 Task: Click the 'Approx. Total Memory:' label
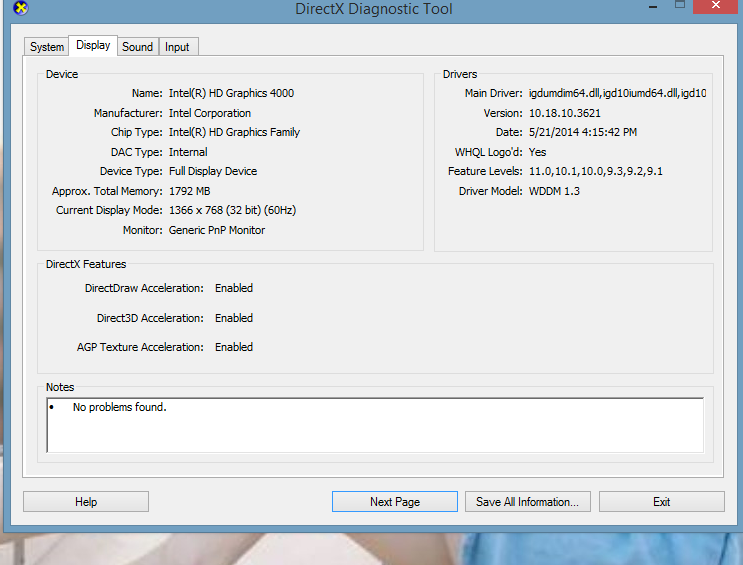107,191
